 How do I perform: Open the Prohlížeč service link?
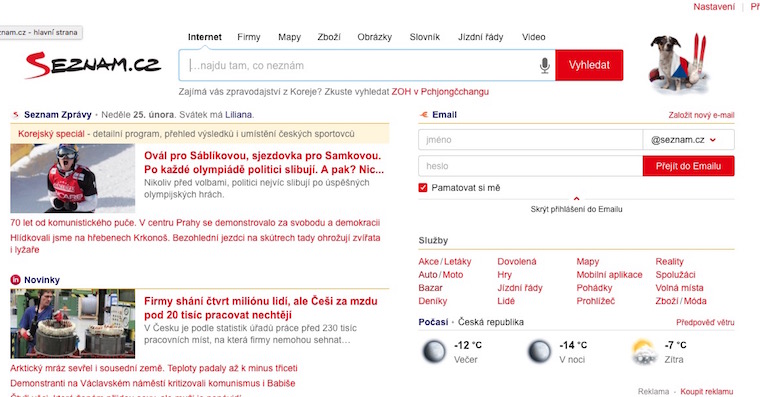596,301
